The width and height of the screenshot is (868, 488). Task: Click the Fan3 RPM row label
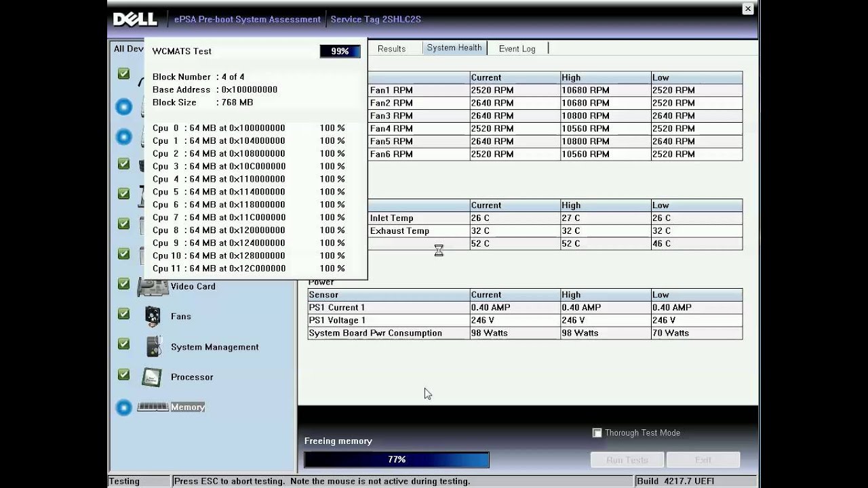391,116
